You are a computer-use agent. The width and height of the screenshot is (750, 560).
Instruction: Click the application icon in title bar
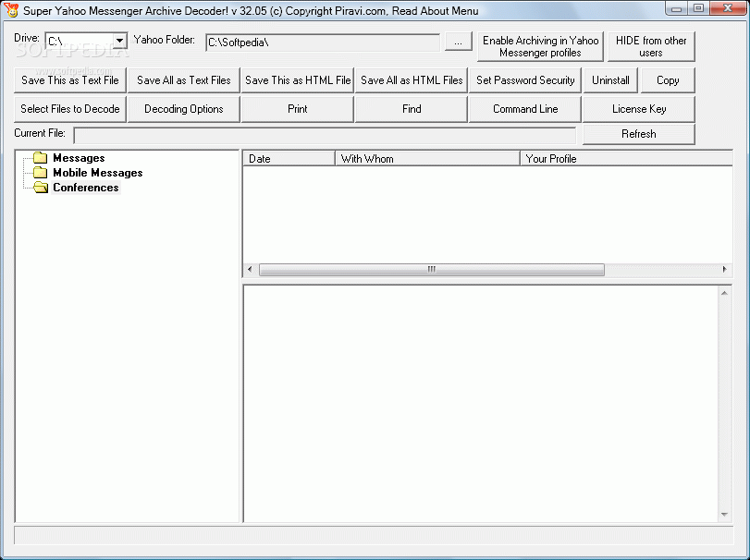pos(11,9)
